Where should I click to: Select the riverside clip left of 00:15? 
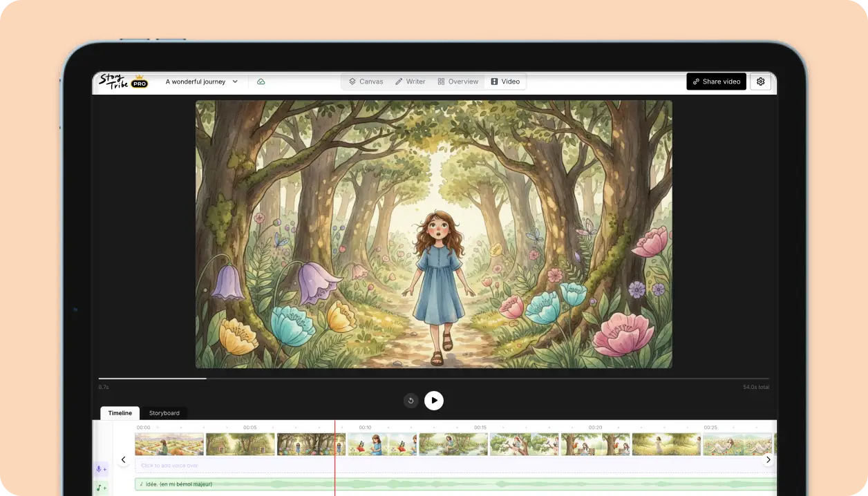(453, 444)
